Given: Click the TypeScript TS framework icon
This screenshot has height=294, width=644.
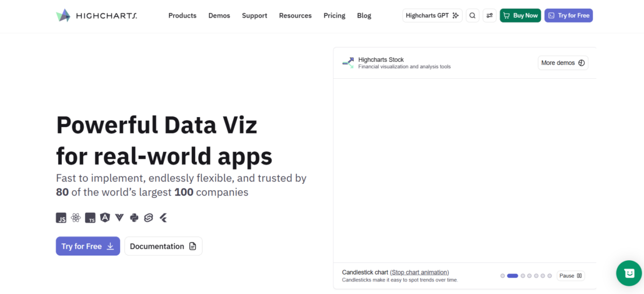Looking at the screenshot, I should tap(91, 218).
